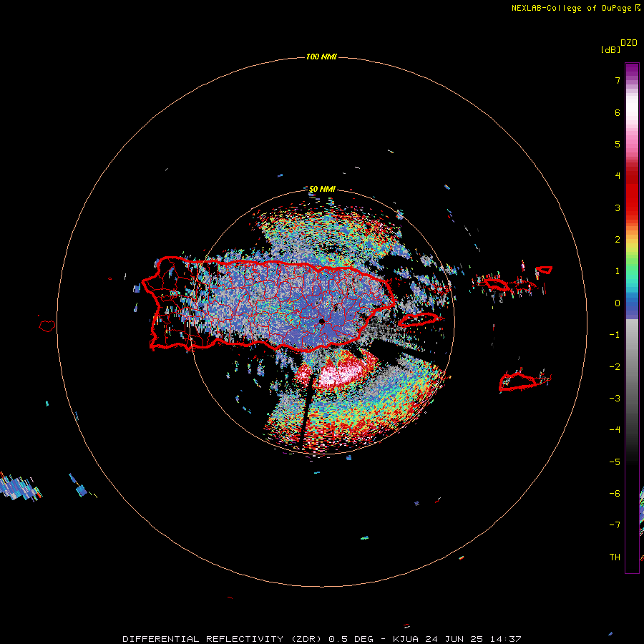
Task: Click the "14:37" timestamp in the caption
Action: (x=506, y=639)
